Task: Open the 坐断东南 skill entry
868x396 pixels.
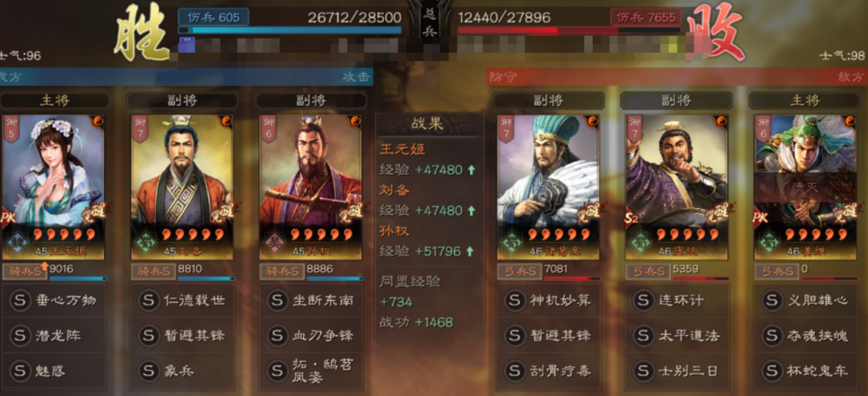Action: [311, 300]
